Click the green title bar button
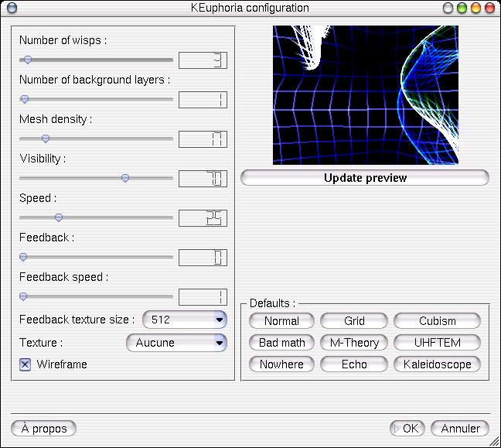The image size is (501, 448). coord(462,8)
